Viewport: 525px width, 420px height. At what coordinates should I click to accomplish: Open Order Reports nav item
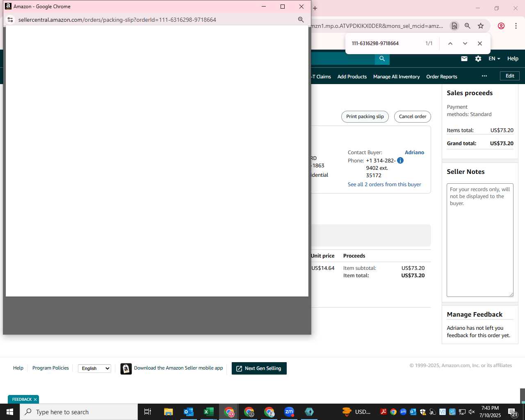tap(441, 77)
